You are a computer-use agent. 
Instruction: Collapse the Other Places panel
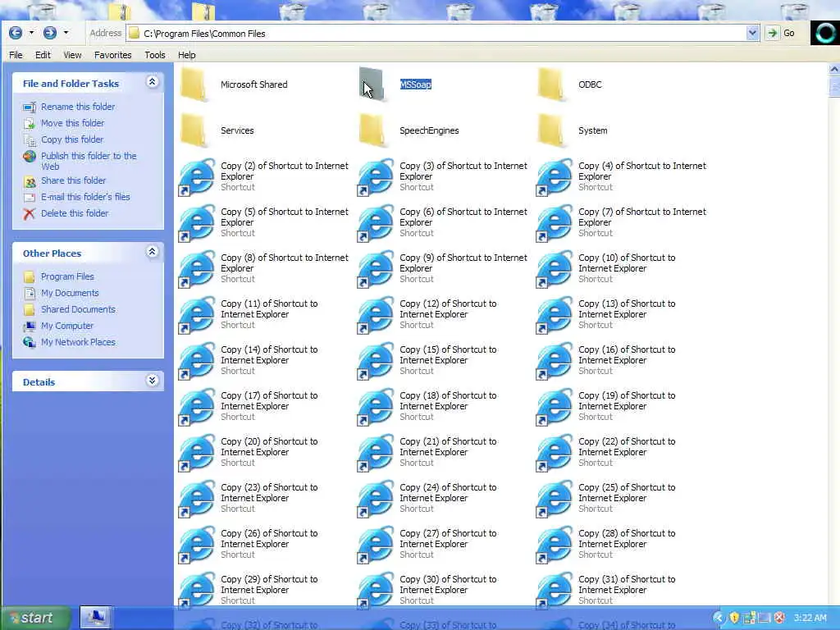tap(152, 252)
